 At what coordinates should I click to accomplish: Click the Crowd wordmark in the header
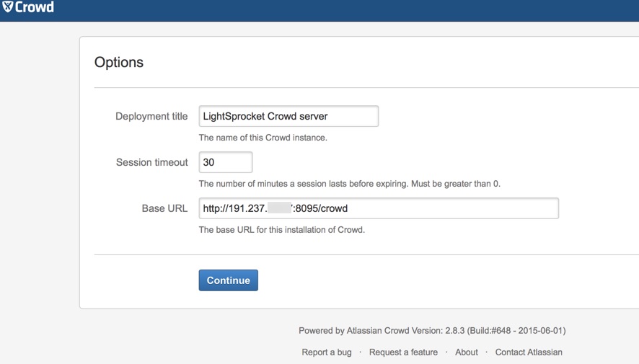tap(35, 8)
